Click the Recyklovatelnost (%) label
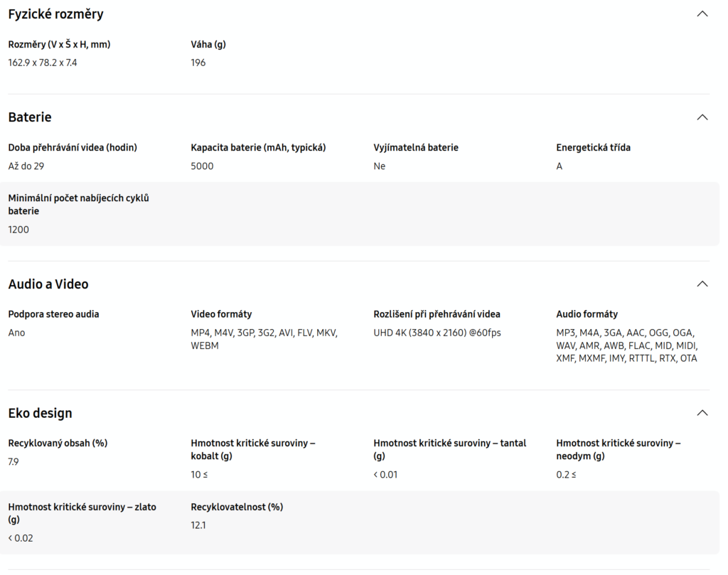Screen dimensions: 728x575 [x=237, y=507]
